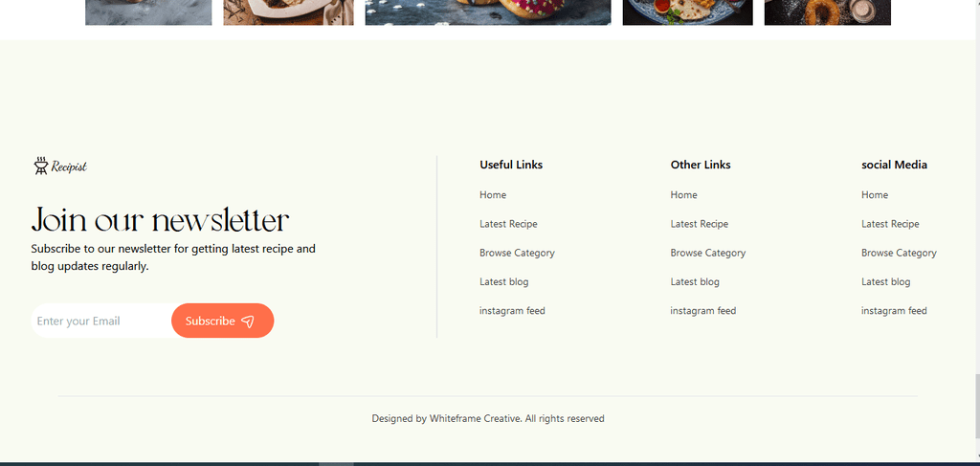The image size is (980, 466).
Task: Go to Browse Category under Useful Links
Action: pos(517,253)
